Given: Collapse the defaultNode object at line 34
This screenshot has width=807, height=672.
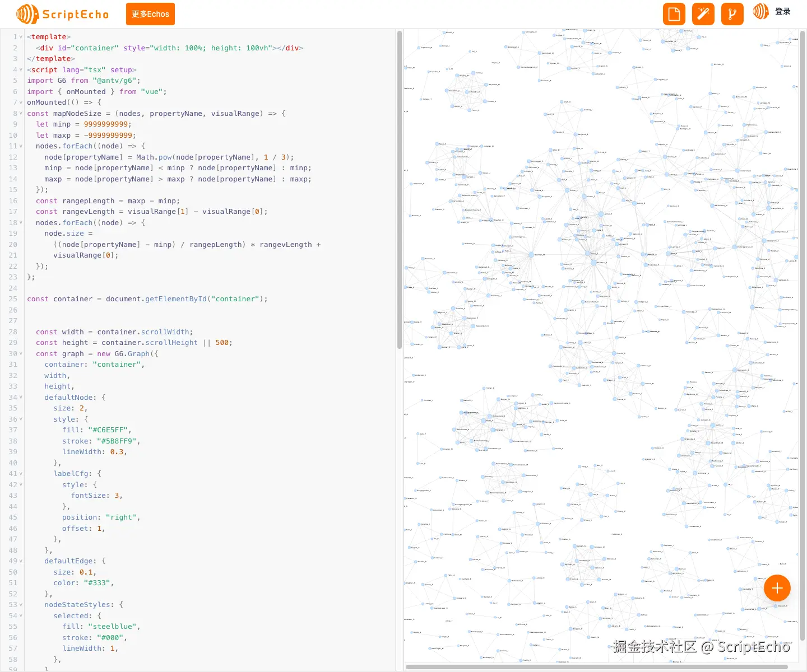Looking at the screenshot, I should (21, 398).
